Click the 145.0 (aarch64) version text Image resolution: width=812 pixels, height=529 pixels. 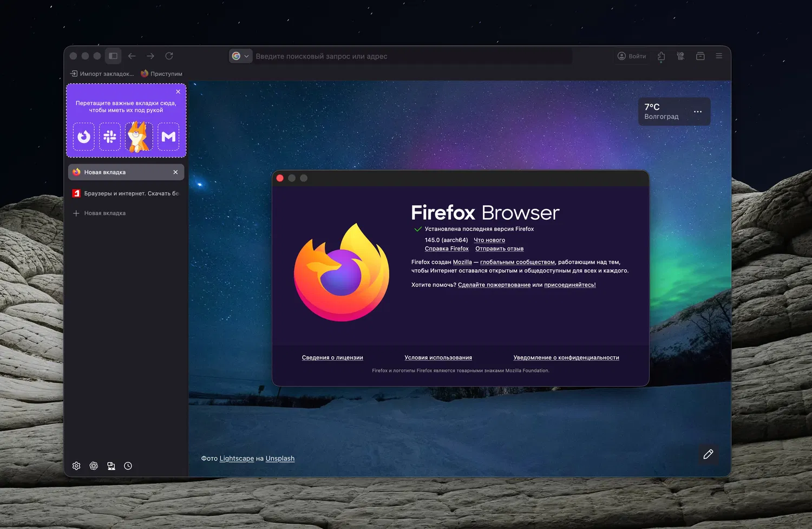point(446,240)
